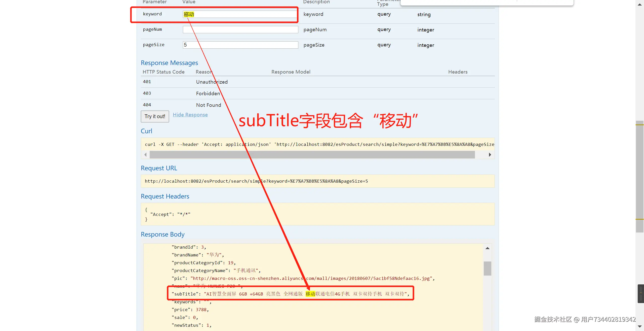Click the Unauthorized reason text
Screen dimensions: 644x331
coord(212,82)
